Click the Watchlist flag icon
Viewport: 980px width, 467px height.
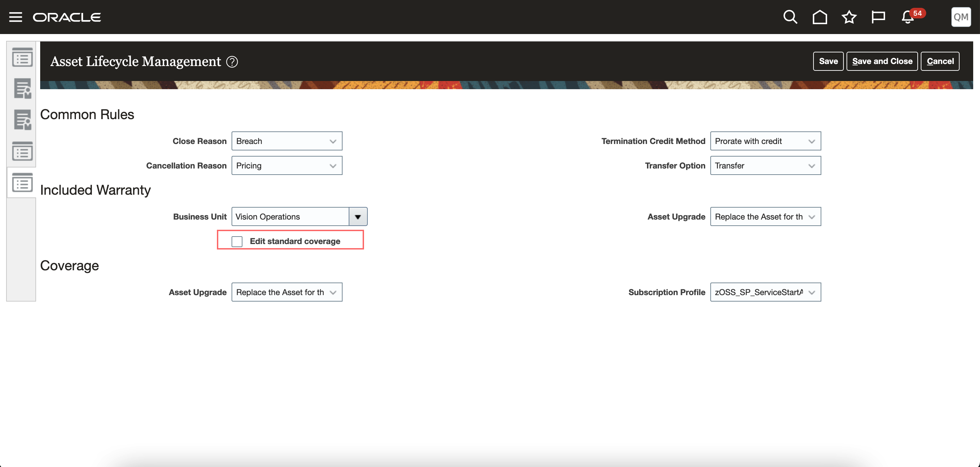(878, 17)
